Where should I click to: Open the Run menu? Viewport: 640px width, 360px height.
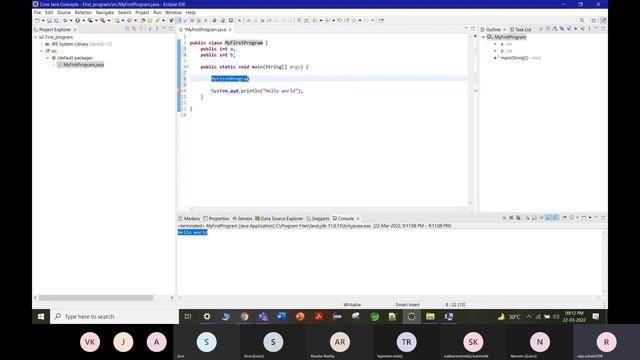[x=157, y=13]
